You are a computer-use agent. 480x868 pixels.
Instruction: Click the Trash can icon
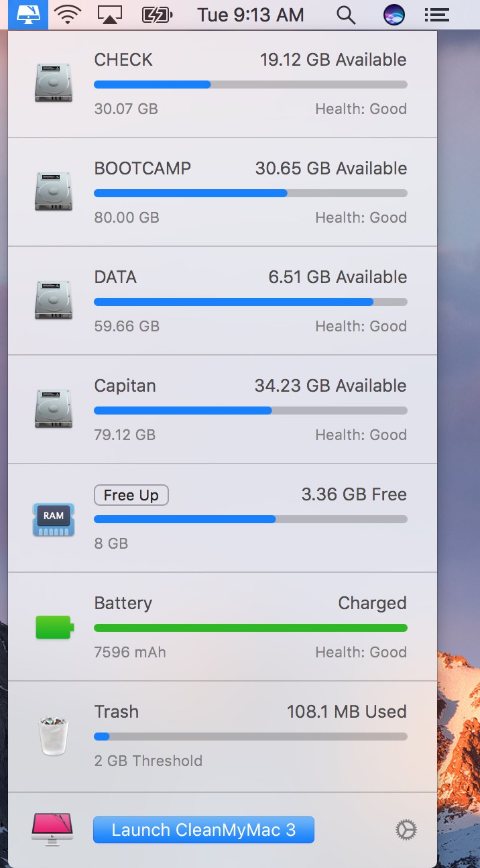(x=54, y=736)
